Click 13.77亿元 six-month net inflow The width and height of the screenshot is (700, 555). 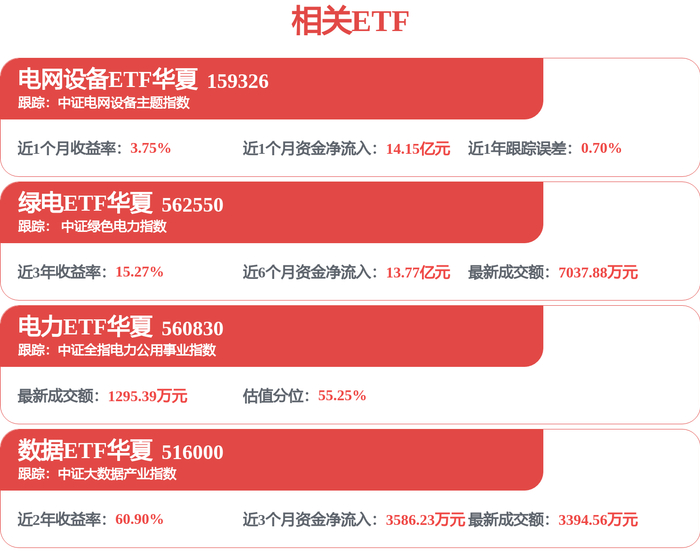418,272
